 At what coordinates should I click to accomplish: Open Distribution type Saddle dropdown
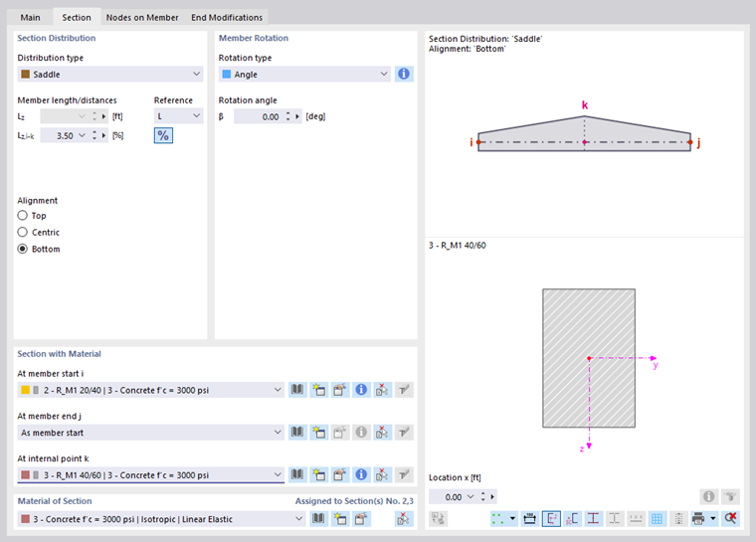110,75
